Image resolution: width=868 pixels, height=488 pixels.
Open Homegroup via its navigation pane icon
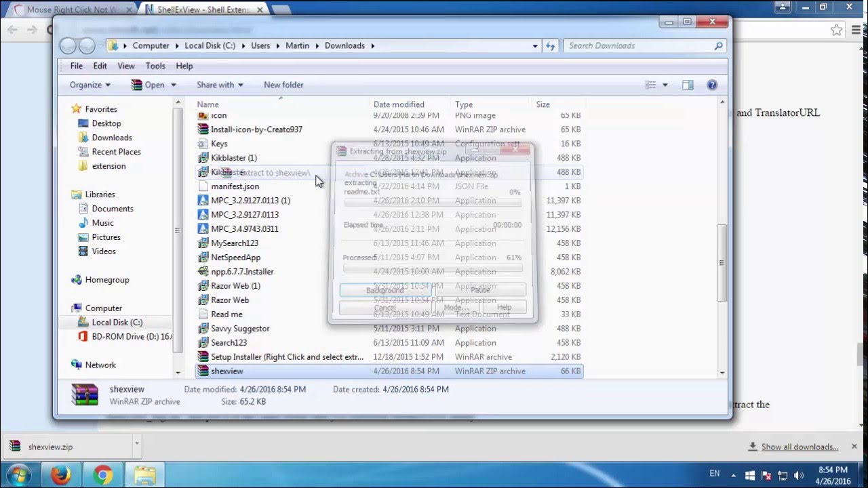point(77,280)
